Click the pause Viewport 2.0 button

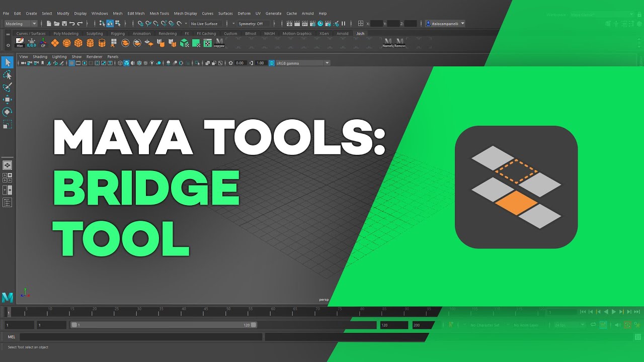[344, 24]
